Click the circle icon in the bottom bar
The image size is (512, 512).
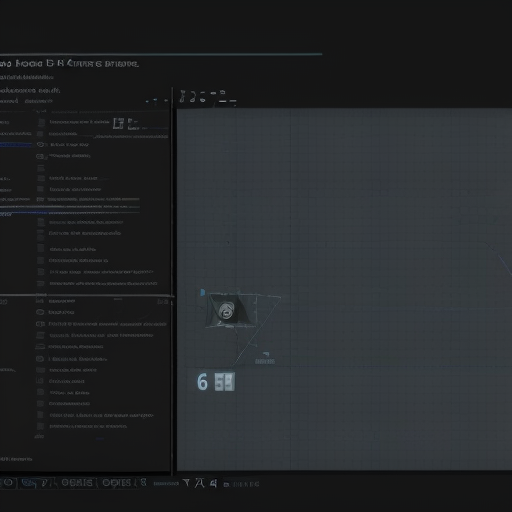(8, 482)
